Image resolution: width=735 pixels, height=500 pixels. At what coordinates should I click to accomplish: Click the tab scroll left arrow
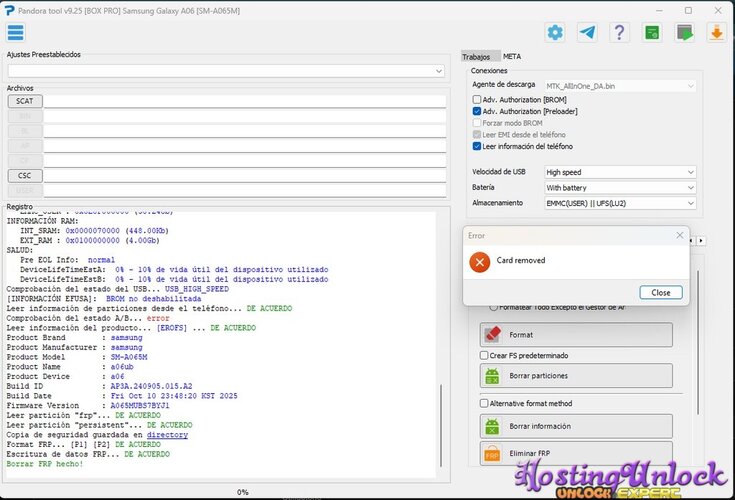point(693,240)
